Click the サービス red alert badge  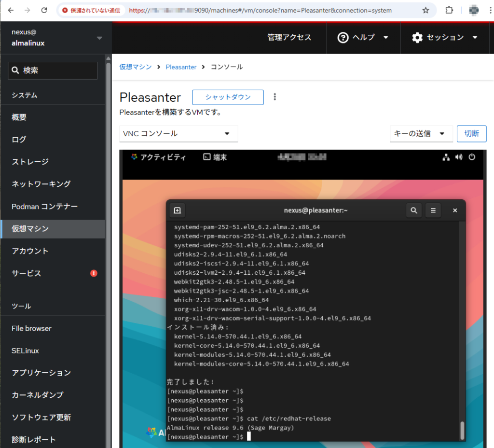[x=94, y=273]
